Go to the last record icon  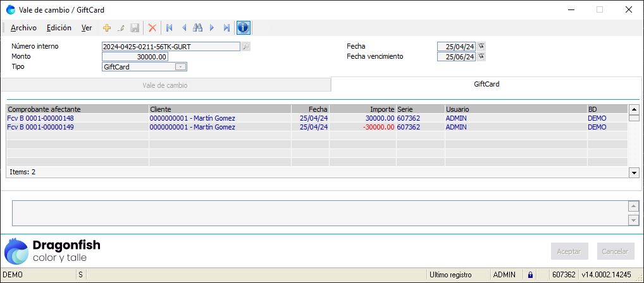[226, 28]
